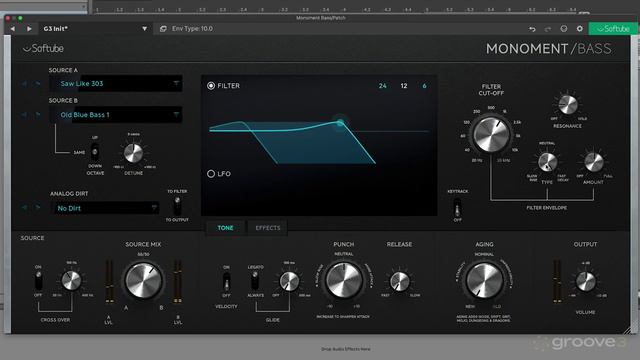
Task: Click the B LVL meter
Action: [x=178, y=281]
